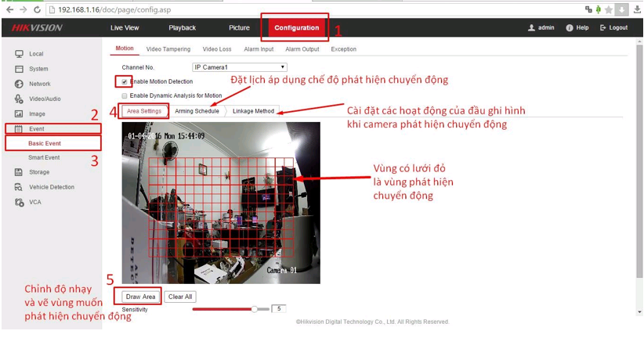This screenshot has height=338, width=644.
Task: Collapse the Event section in sidebar
Action: click(x=37, y=128)
